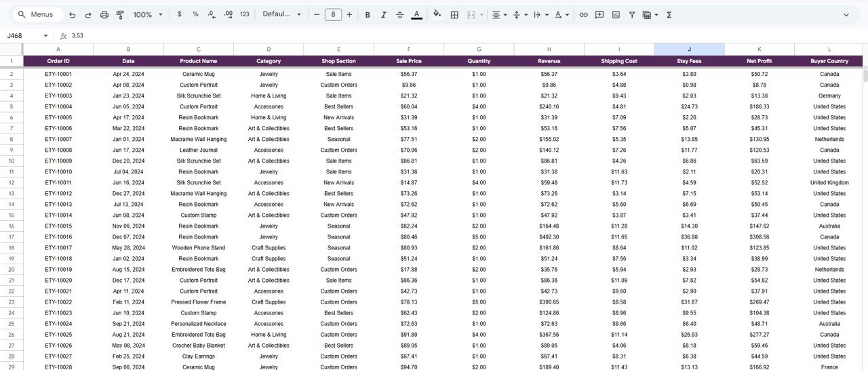Toggle italic formatting
Viewport: 868px width, 370px height.
[x=384, y=14]
